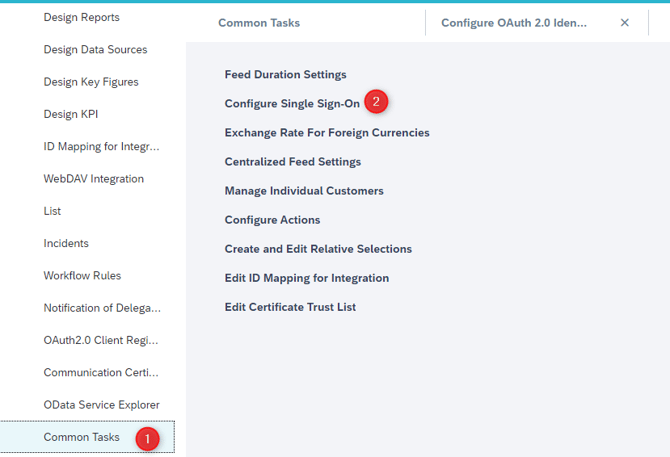Select Design Key Figures in sidebar

pos(91,82)
